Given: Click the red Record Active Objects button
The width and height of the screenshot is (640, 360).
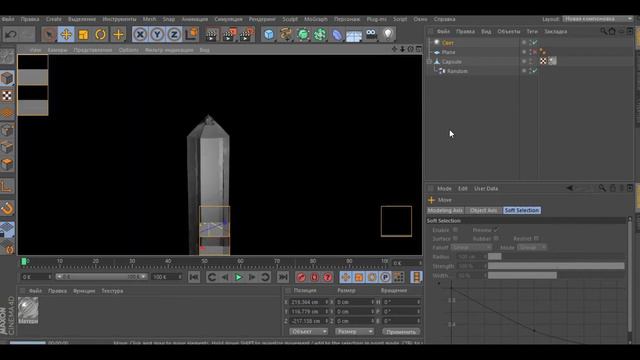Looking at the screenshot, I should (301, 277).
